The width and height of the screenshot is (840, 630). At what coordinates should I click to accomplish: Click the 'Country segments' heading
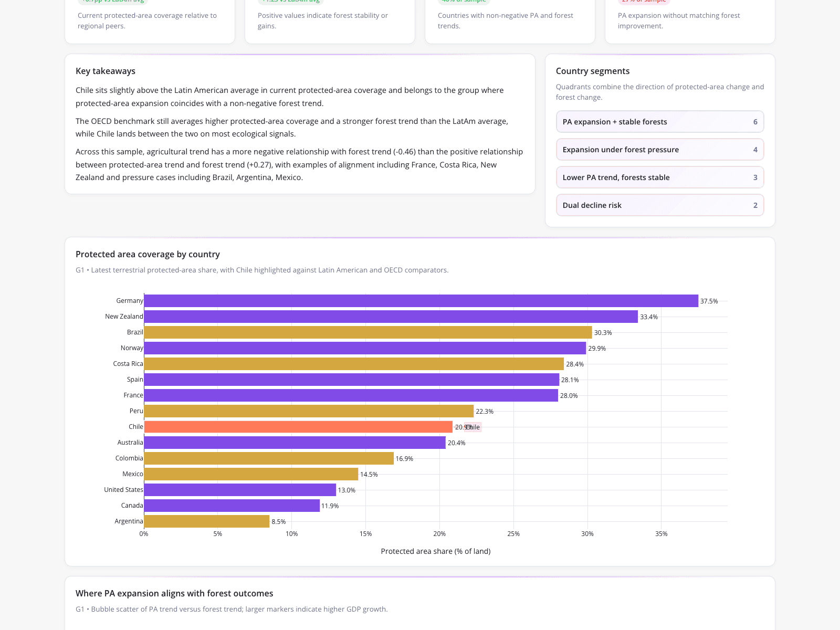point(593,71)
